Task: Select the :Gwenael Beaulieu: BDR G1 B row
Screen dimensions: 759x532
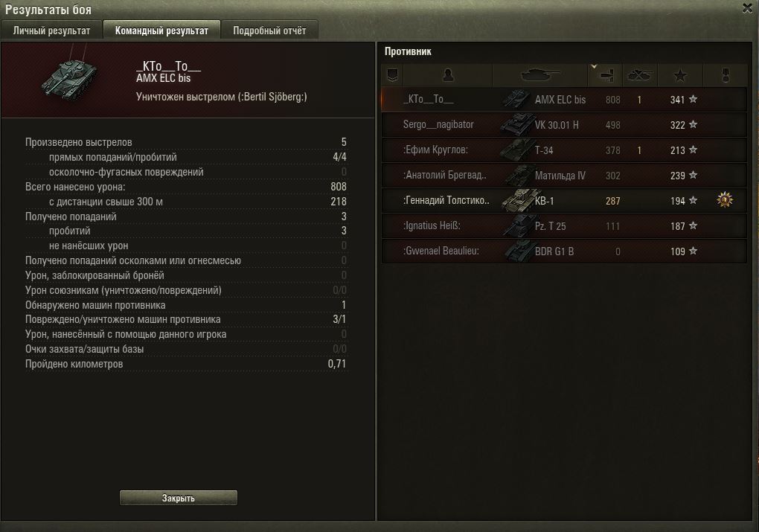Action: pyautogui.click(x=564, y=251)
